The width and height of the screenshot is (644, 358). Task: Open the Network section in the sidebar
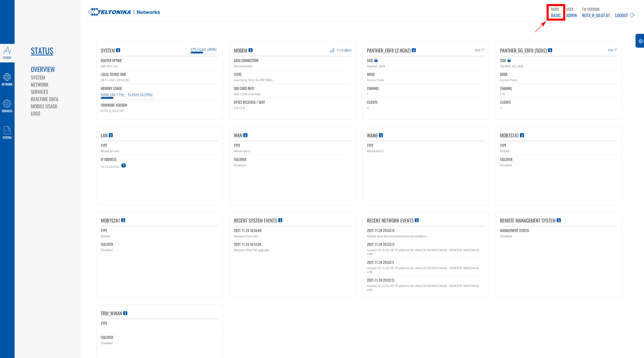pyautogui.click(x=7, y=79)
